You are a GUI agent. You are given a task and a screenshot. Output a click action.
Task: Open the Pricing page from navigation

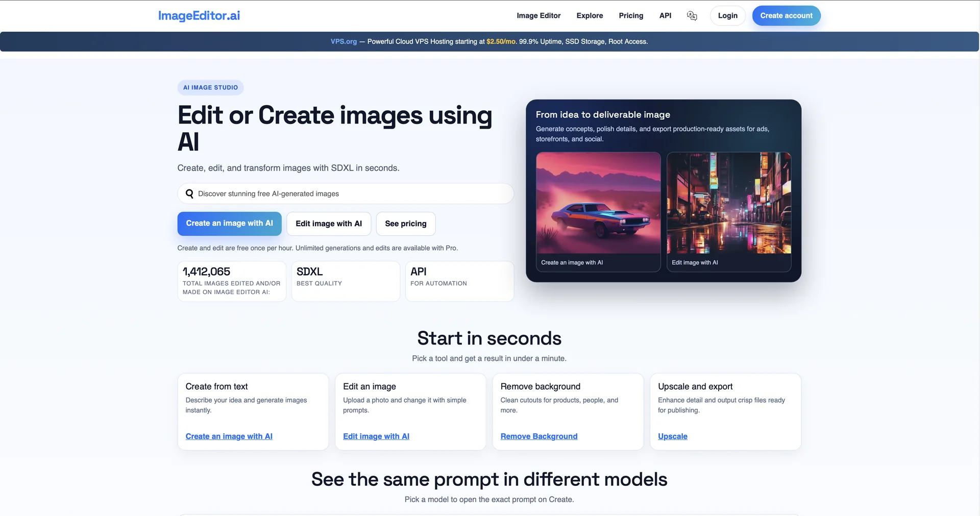pos(631,16)
